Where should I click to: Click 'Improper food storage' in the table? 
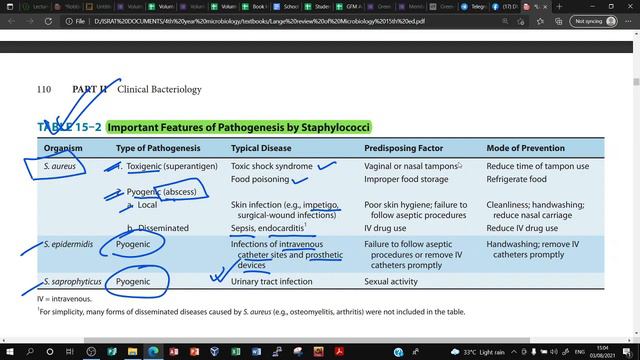tap(406, 179)
